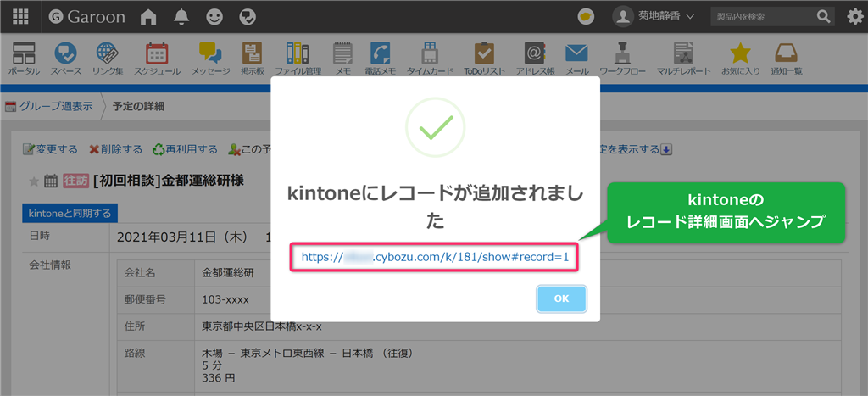Click the 変更する edit link

(x=50, y=149)
